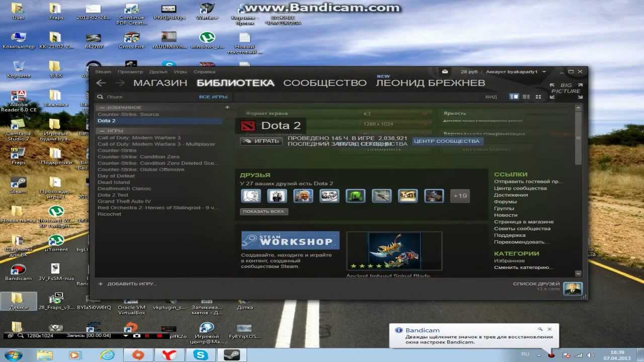Select Ricochet in the games list
644x362 pixels.
(109, 214)
